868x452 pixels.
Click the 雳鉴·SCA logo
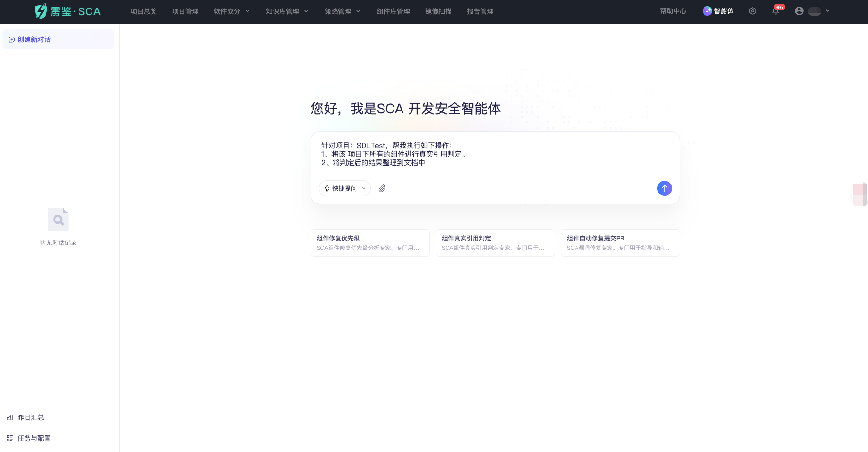[67, 11]
